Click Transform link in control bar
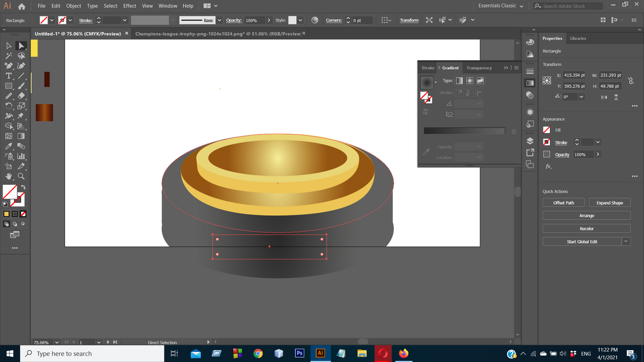This screenshot has height=362, width=644. tap(409, 20)
